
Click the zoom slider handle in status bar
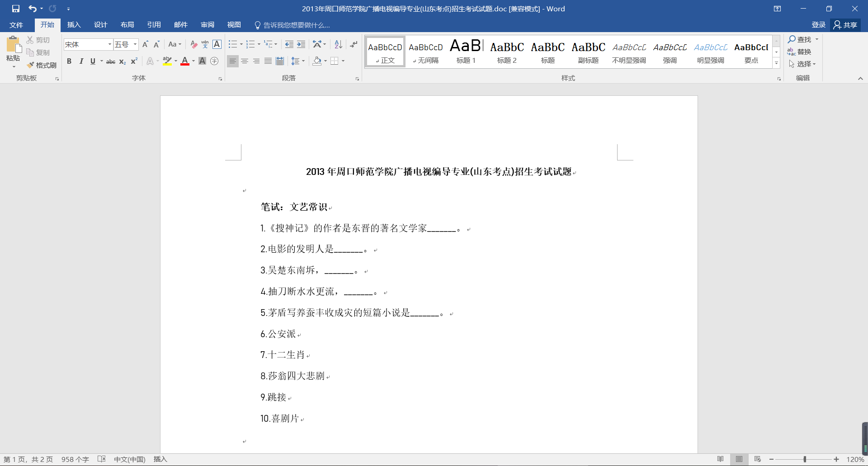(805, 459)
